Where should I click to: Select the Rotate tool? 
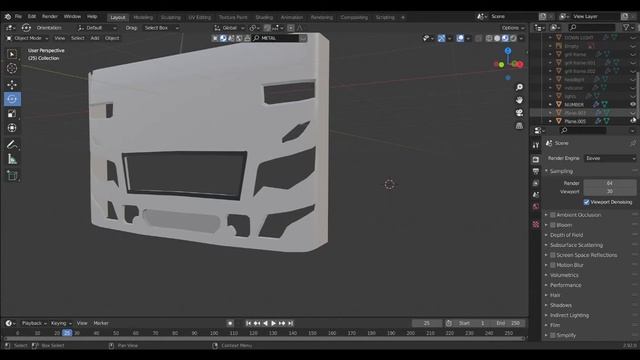pos(12,99)
